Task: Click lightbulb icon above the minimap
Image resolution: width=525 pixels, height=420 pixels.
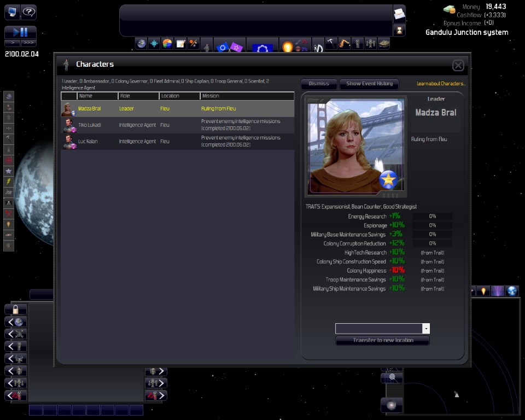Action: (483, 291)
